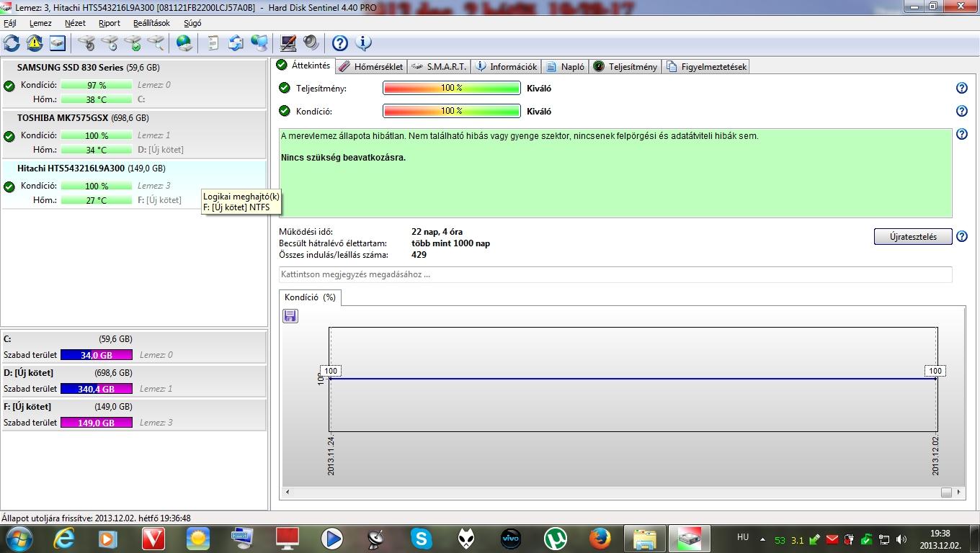Click the Samsung SSD temperature value 38 °C
The width and height of the screenshot is (980, 553).
[x=97, y=99]
